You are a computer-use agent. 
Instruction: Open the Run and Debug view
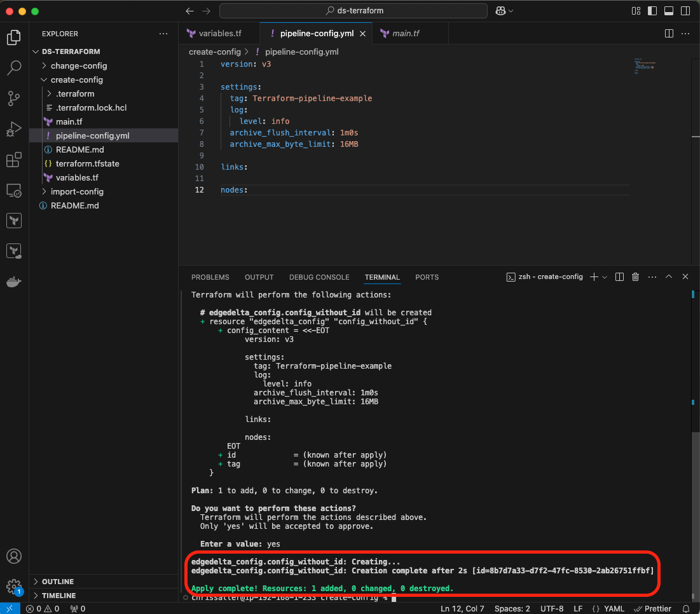point(14,129)
